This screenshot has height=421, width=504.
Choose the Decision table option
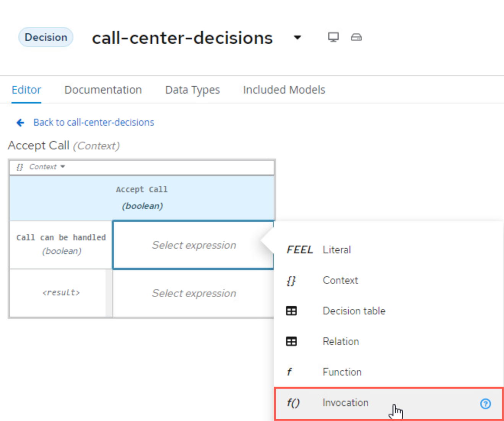coord(389,311)
